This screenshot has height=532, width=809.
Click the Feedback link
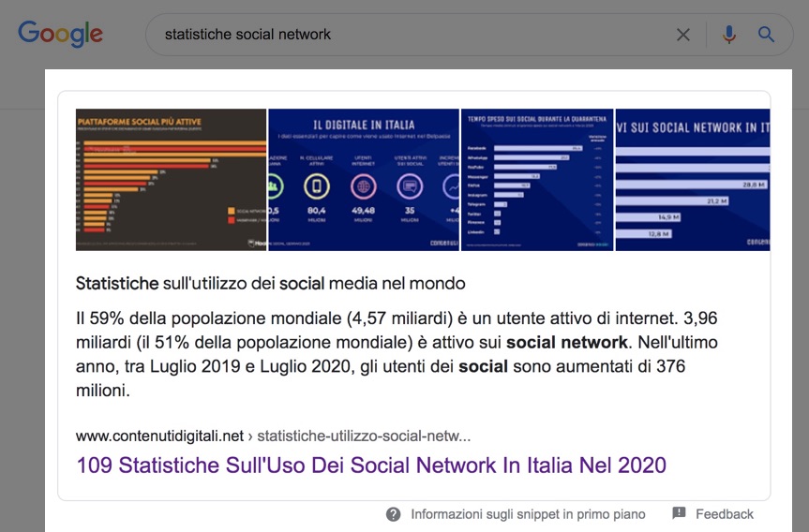point(725,514)
